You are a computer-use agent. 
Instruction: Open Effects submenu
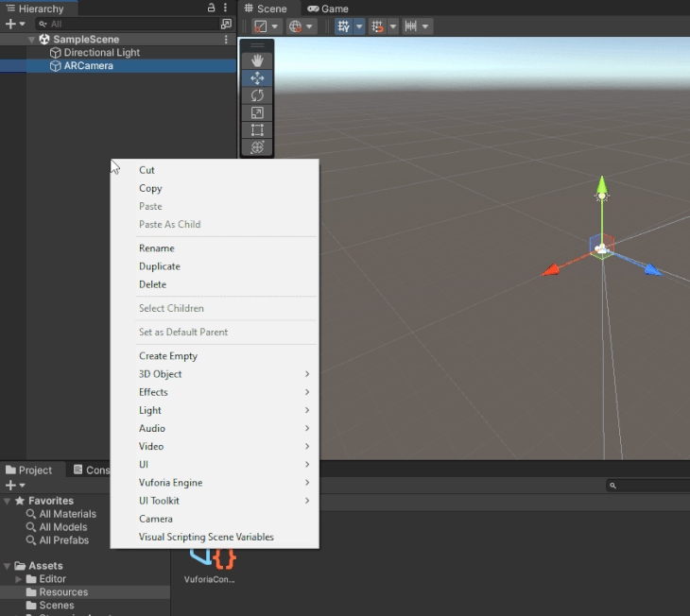pyautogui.click(x=215, y=392)
